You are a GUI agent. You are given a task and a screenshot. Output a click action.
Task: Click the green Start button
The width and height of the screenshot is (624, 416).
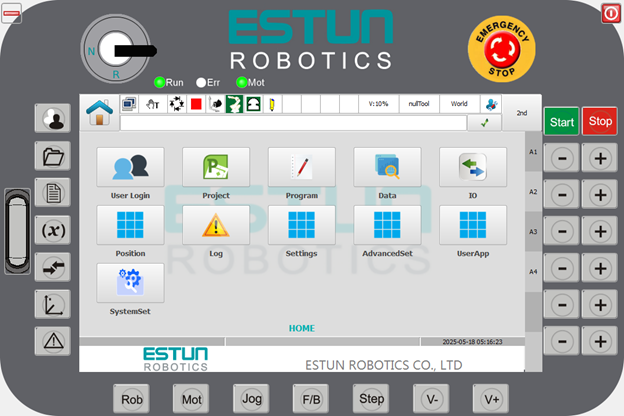pos(562,122)
